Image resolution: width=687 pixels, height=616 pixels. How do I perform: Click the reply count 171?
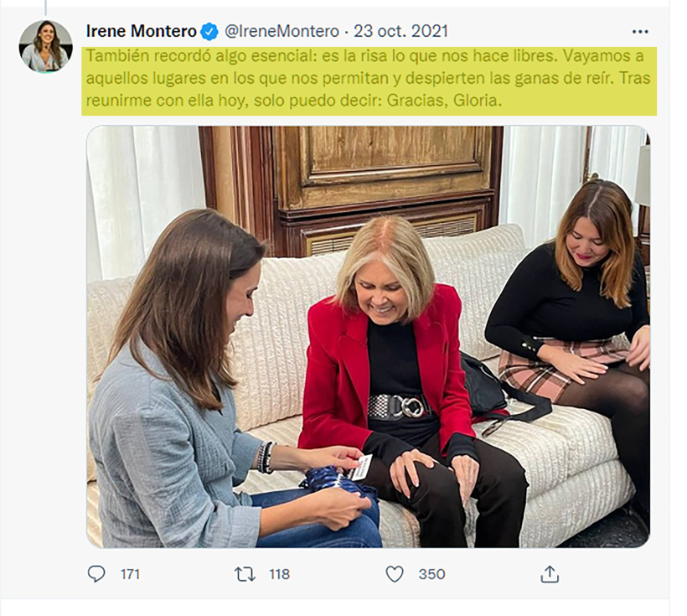129,574
